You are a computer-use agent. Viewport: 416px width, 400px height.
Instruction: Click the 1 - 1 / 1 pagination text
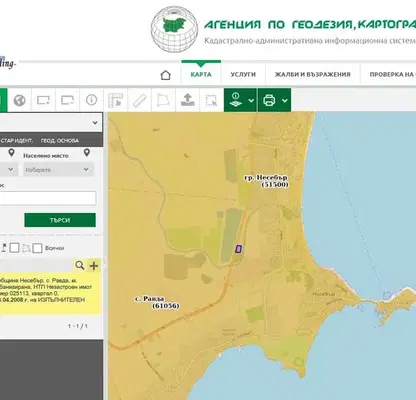[x=78, y=326]
